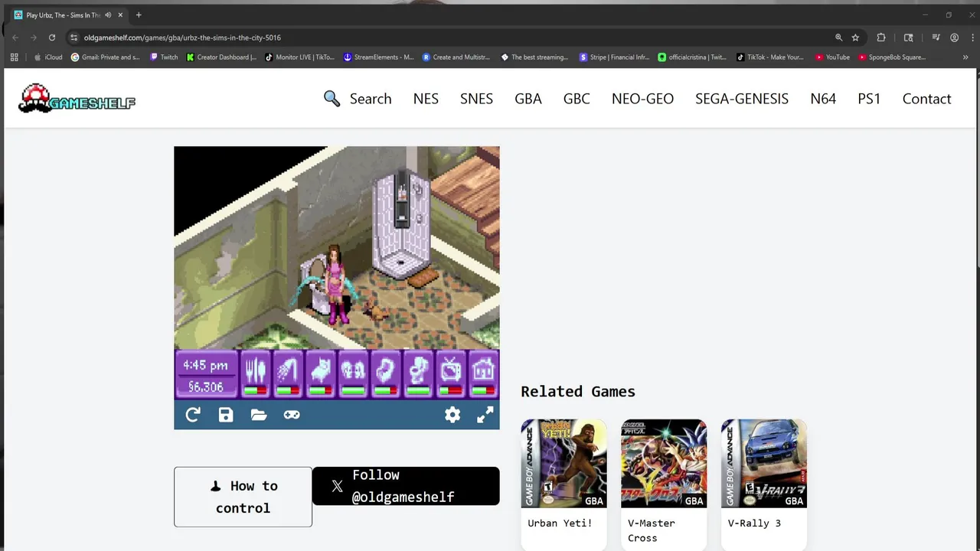Click the magnifying glass Search icon on the site
The image size is (980, 551).
tap(332, 99)
